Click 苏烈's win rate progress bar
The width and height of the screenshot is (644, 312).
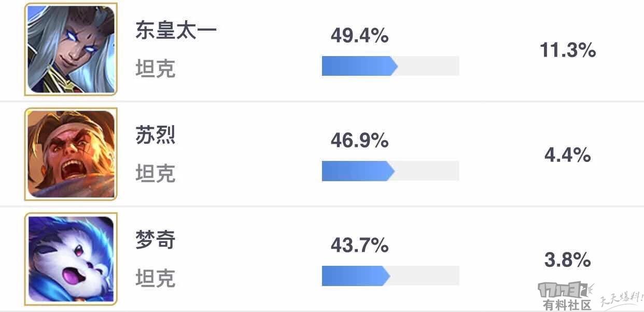[390, 171]
